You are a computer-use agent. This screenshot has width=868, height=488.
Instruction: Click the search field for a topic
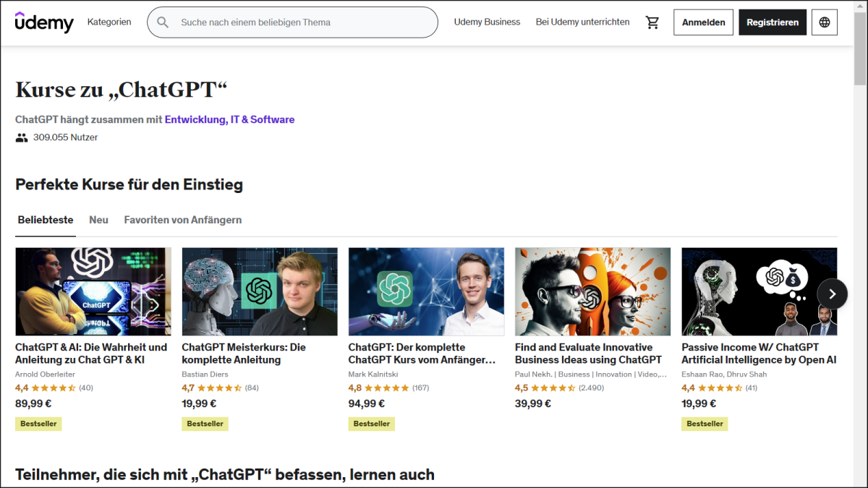(292, 22)
